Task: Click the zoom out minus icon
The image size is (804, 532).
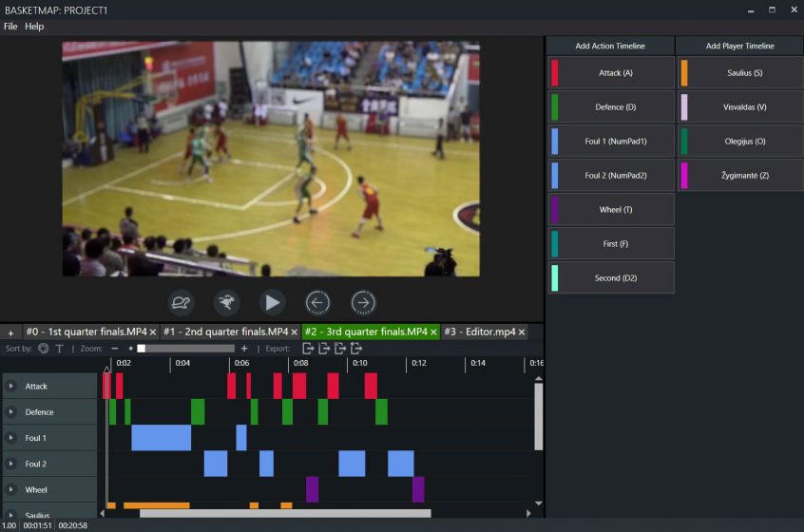Action: coord(115,349)
